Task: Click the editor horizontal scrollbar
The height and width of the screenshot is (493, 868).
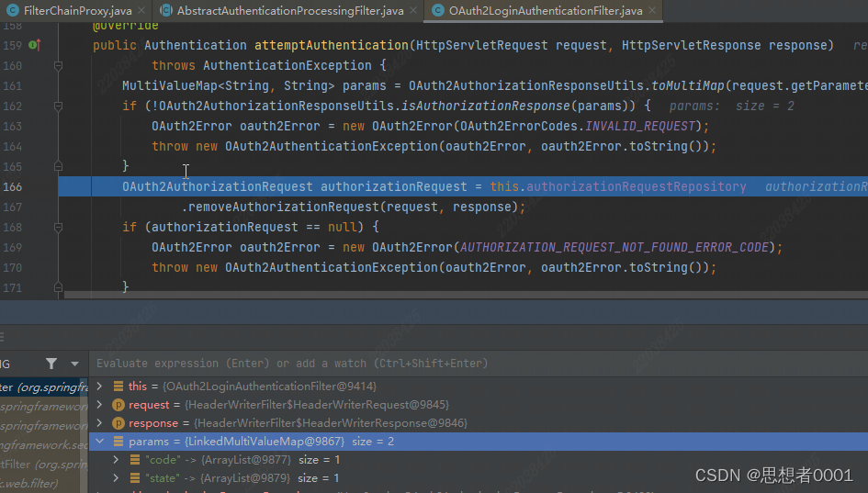Action: [x=367, y=296]
